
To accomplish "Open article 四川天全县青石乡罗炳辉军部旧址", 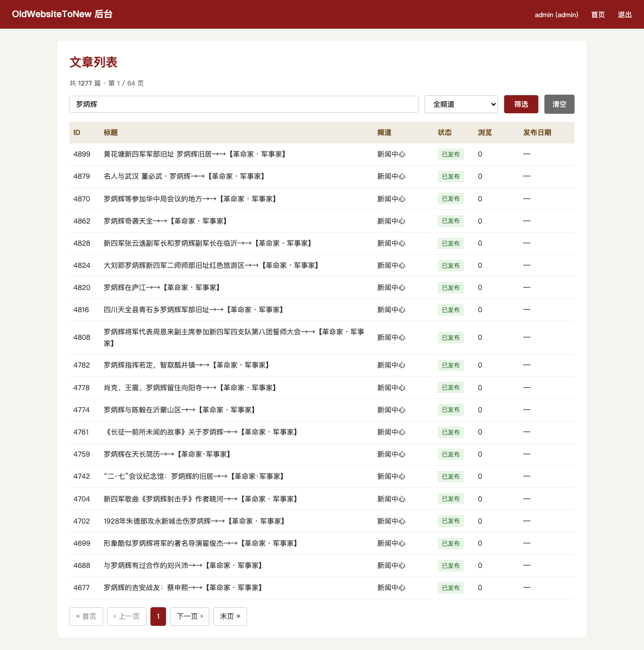I will (195, 310).
